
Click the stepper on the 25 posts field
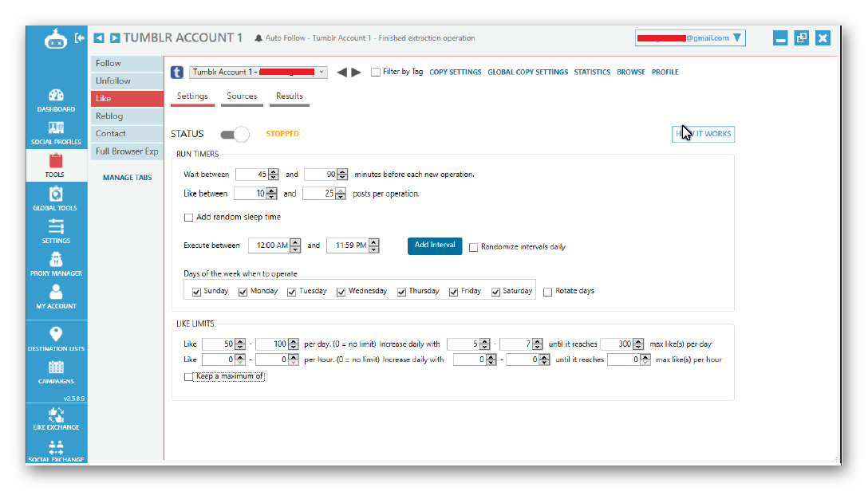341,194
